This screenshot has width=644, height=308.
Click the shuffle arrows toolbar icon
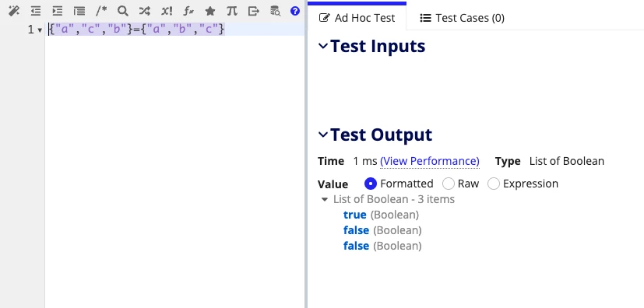click(x=145, y=11)
